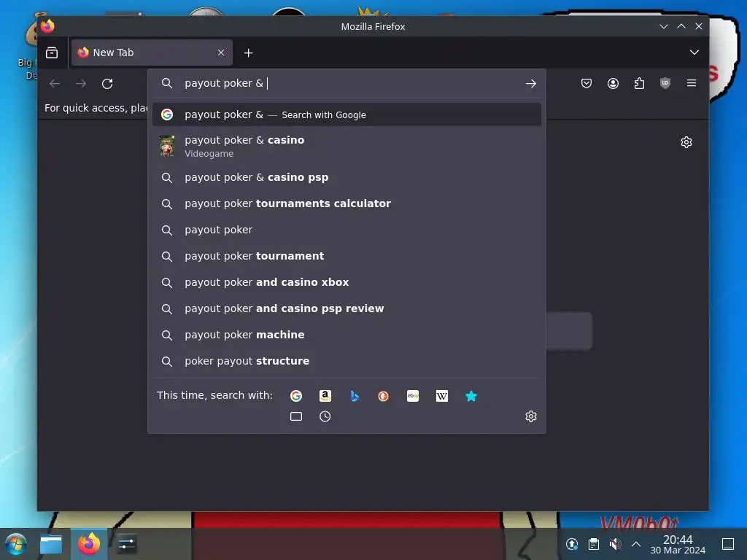Open a new tab with plus button

248,52
